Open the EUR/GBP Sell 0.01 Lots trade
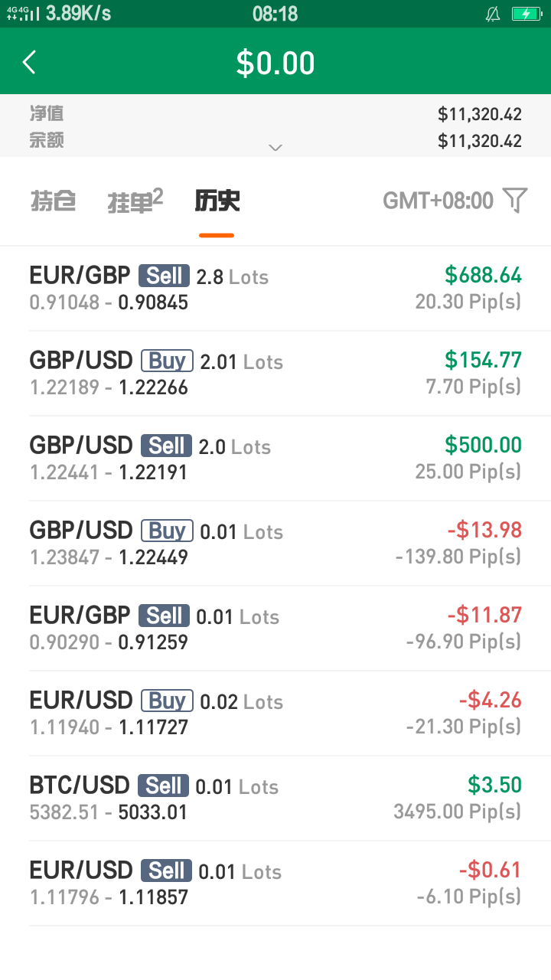The height and width of the screenshot is (980, 551). (x=275, y=628)
